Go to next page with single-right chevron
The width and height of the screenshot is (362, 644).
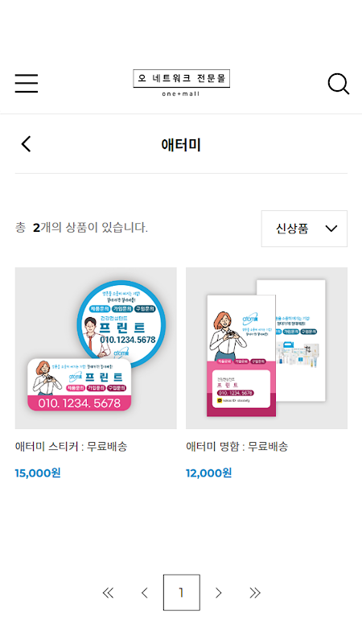[218, 592]
